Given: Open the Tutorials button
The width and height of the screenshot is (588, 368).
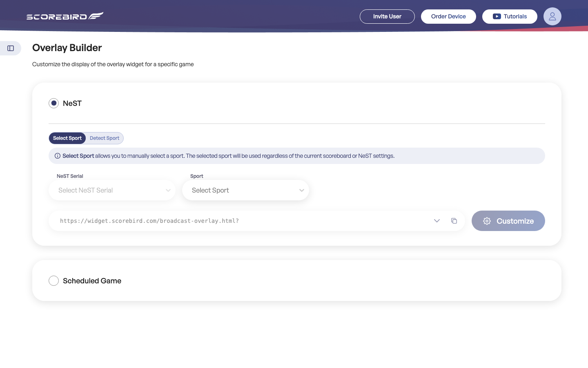Looking at the screenshot, I should tap(510, 16).
